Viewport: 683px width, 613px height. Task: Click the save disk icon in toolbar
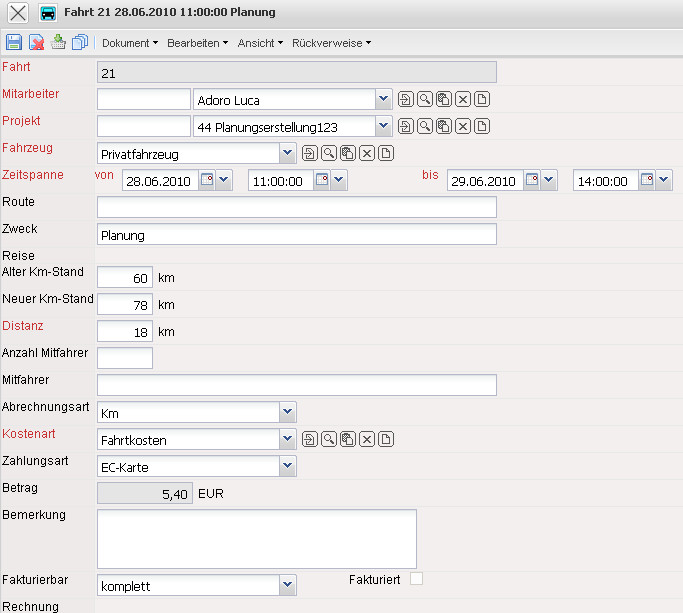[x=14, y=43]
